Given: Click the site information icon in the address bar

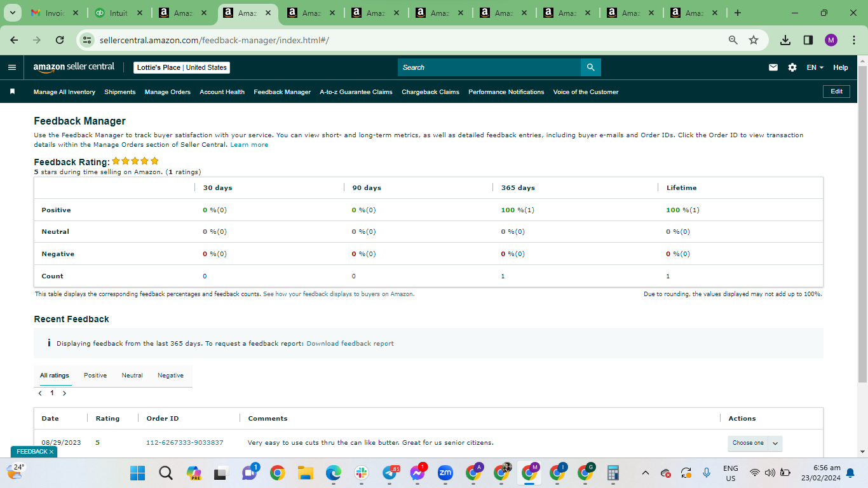Looking at the screenshot, I should (88, 40).
